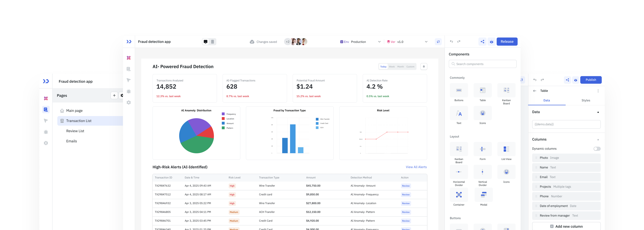The width and height of the screenshot is (644, 230).
Task: Toggle the Dynamic columns switch
Action: (x=597, y=149)
